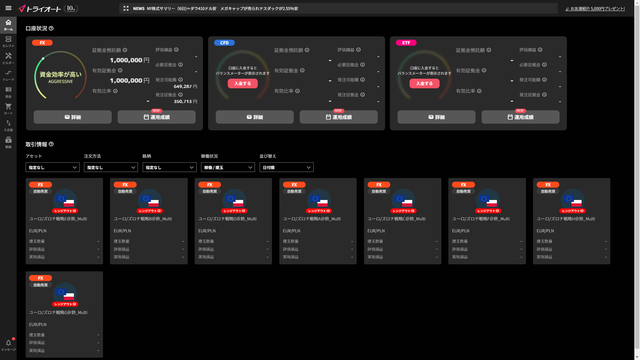Open the first EUR/PLN strategy card

click(x=64, y=221)
